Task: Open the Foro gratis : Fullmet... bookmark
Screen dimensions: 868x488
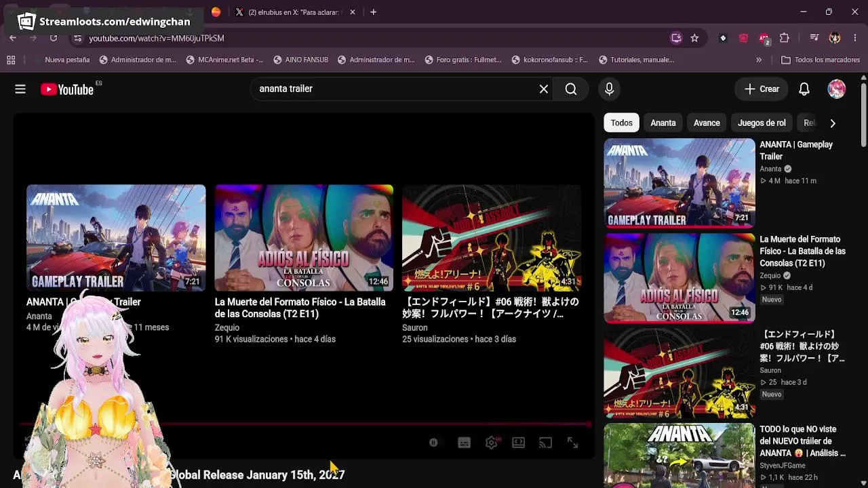Action: (463, 60)
